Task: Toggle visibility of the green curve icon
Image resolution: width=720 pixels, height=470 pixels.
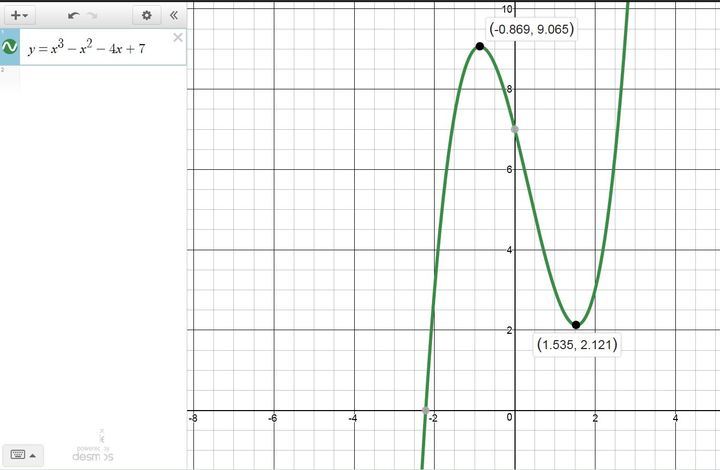Action: pos(10,47)
